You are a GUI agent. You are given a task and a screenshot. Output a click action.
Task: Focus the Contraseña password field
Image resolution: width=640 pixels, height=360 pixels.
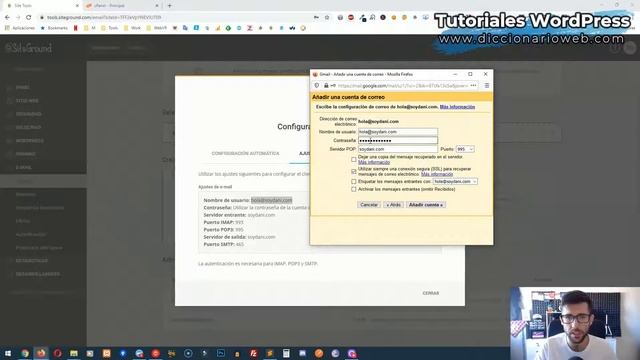click(x=398, y=140)
